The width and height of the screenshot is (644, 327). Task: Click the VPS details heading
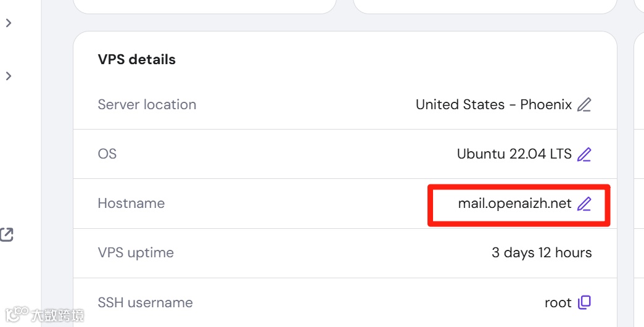tap(136, 60)
